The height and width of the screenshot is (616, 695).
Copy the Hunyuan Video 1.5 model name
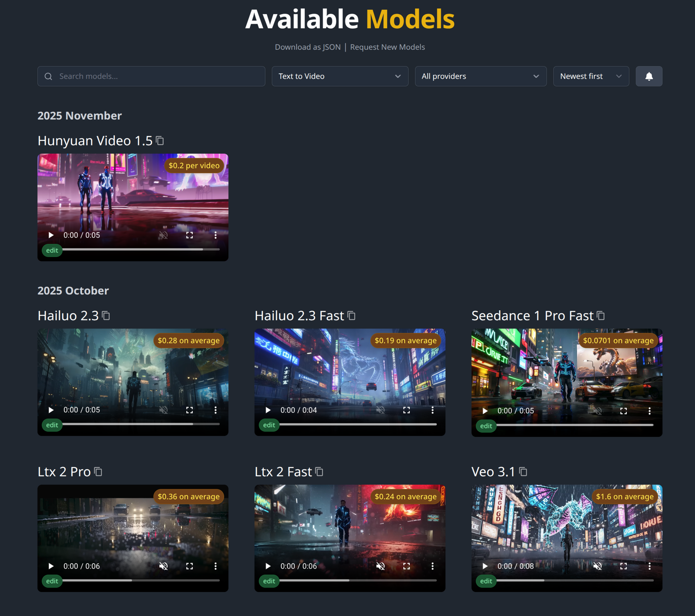point(159,141)
